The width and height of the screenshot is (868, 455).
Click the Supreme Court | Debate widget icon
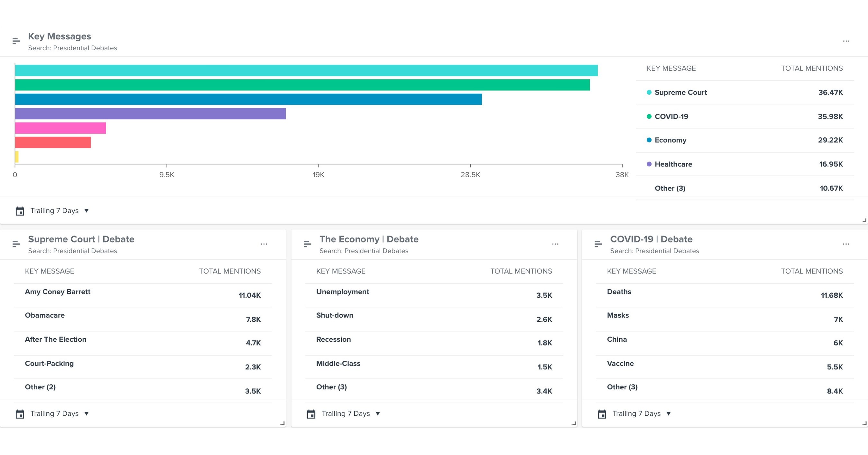[x=16, y=244]
